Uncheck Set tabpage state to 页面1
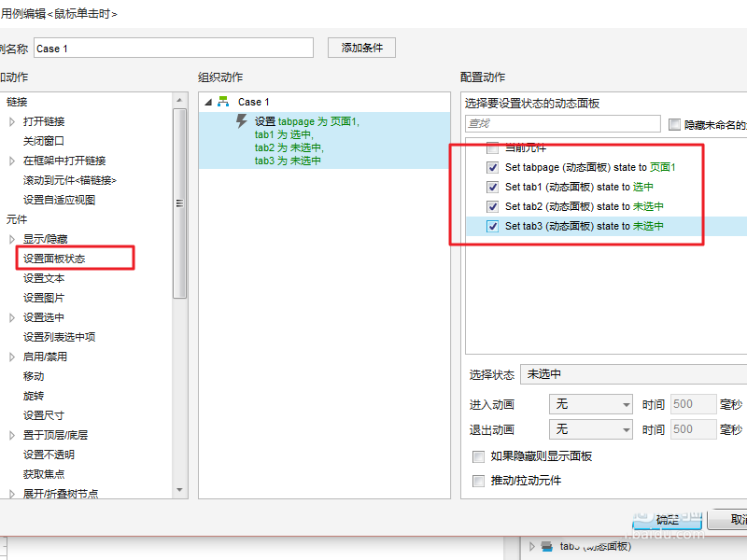Image resolution: width=747 pixels, height=560 pixels. point(493,167)
